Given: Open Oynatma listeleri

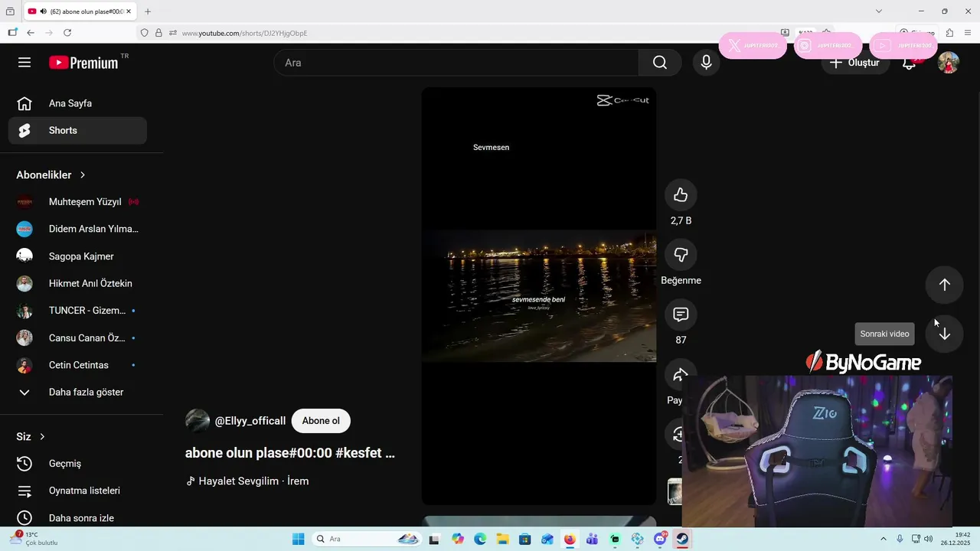Looking at the screenshot, I should coord(77,491).
